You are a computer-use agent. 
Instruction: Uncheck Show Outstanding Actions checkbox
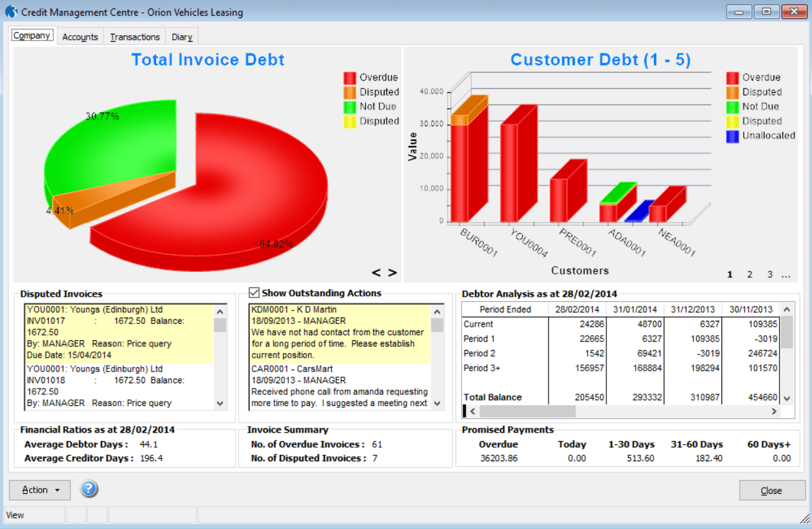coord(254,293)
